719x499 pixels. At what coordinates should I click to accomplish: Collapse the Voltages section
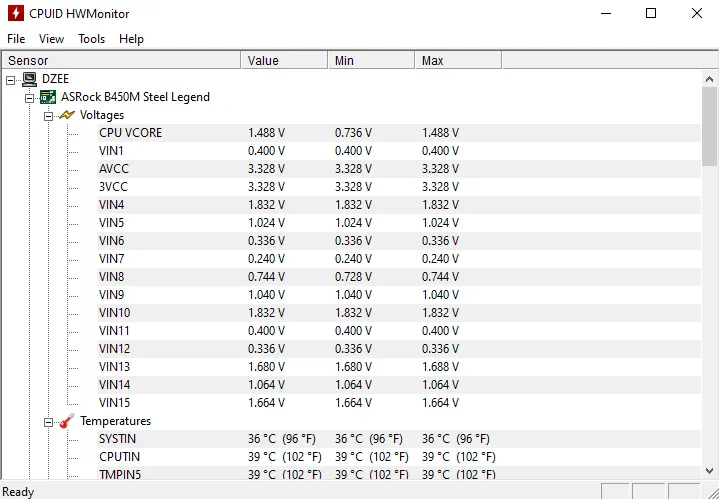coord(48,116)
